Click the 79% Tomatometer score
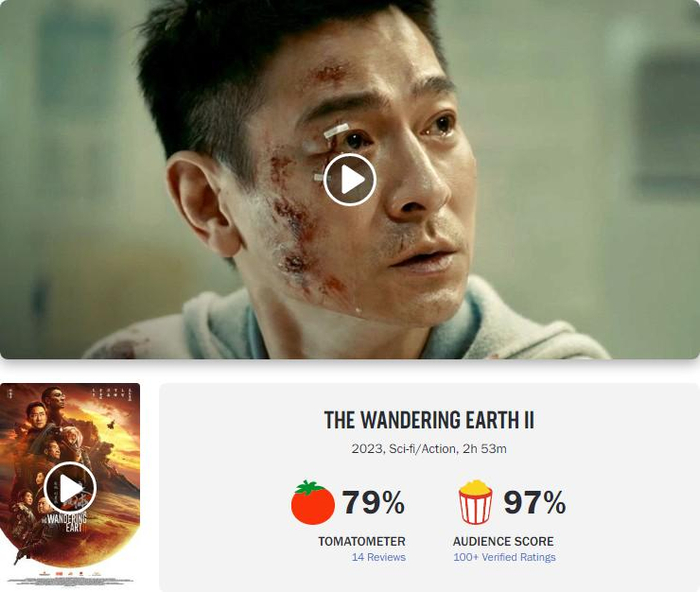 click(374, 502)
